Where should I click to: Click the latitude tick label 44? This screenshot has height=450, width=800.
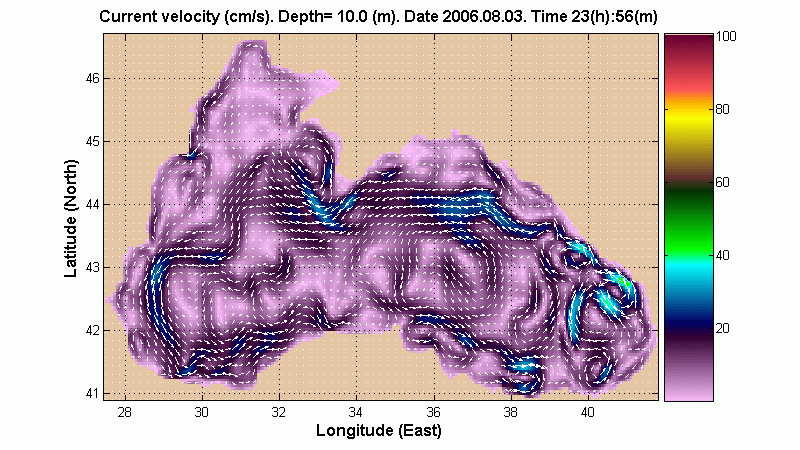(93, 205)
